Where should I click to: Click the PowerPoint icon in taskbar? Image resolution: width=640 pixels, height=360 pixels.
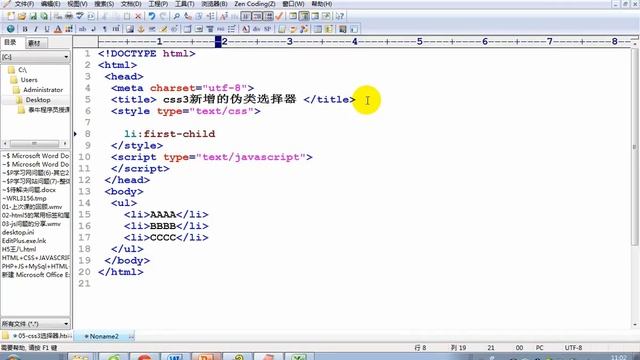pyautogui.click(x=205, y=357)
